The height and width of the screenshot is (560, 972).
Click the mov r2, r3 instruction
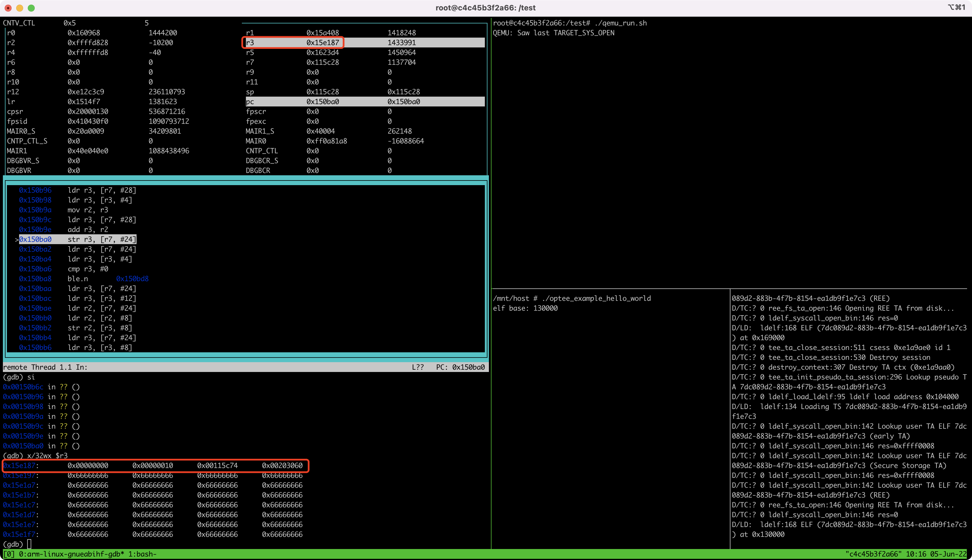pos(88,210)
